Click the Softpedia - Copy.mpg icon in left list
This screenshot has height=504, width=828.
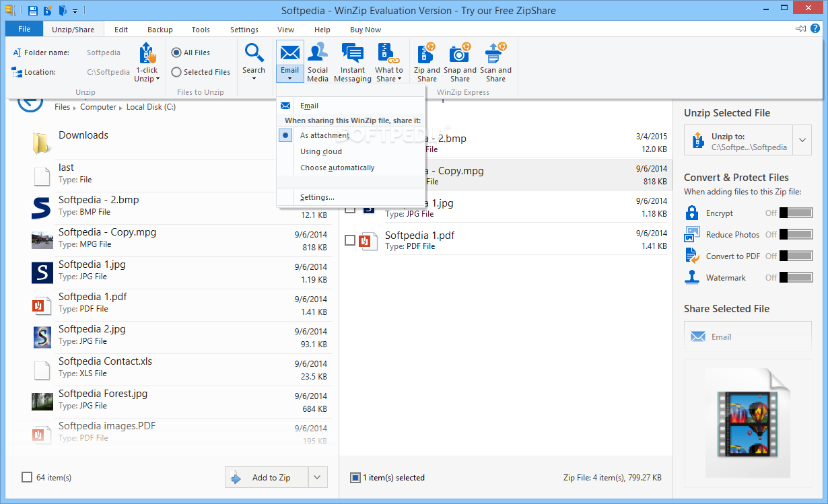[42, 240]
